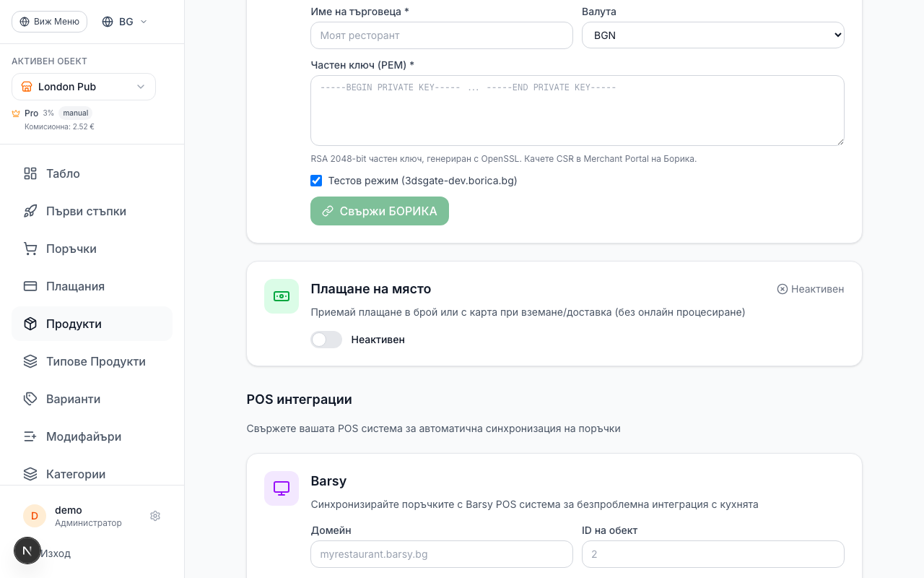Click the settings gear next to demo user
The width and height of the screenshot is (924, 578).
pyautogui.click(x=155, y=516)
